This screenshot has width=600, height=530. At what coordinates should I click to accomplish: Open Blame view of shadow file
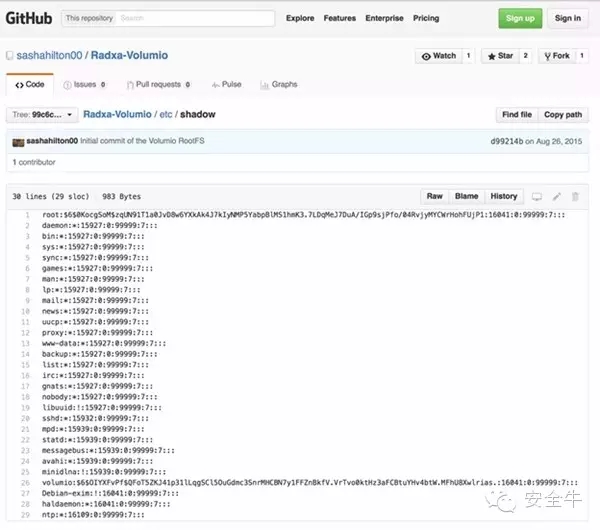pyautogui.click(x=466, y=196)
